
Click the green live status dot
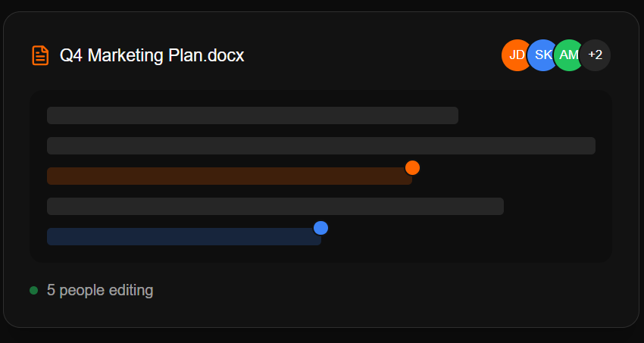33,290
